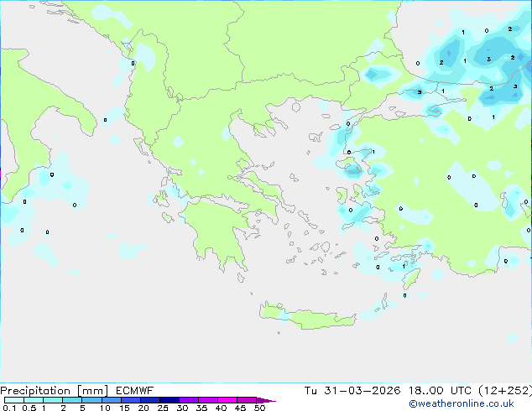
Task: Click the 'Precipitation' title text
Action: (35, 391)
